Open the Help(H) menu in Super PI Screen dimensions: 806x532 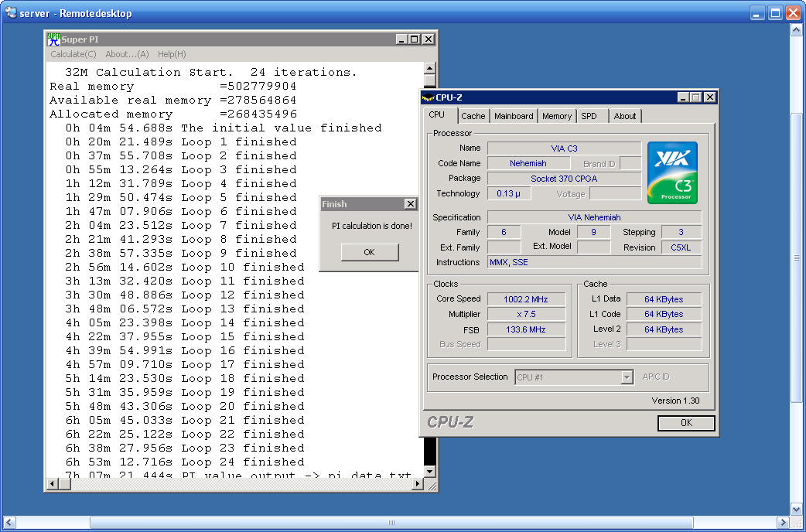(x=172, y=54)
